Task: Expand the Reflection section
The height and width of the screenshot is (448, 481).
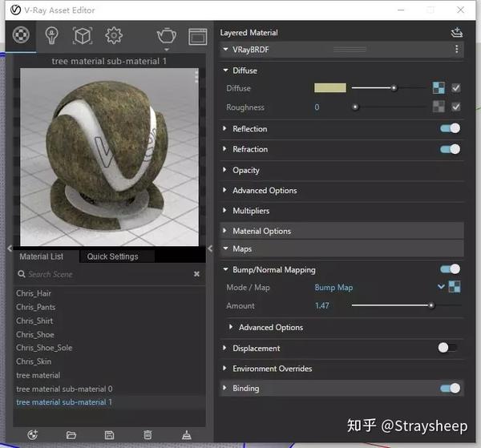Action: click(224, 128)
